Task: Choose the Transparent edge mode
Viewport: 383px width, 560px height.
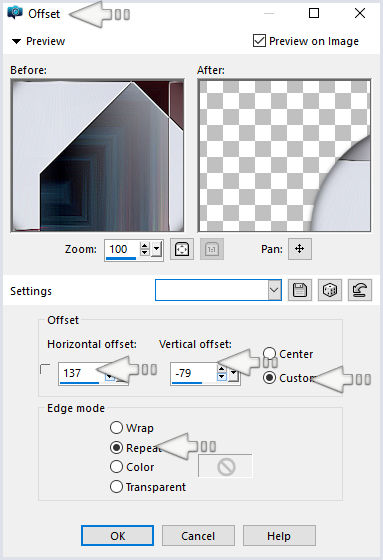Action: click(x=116, y=486)
